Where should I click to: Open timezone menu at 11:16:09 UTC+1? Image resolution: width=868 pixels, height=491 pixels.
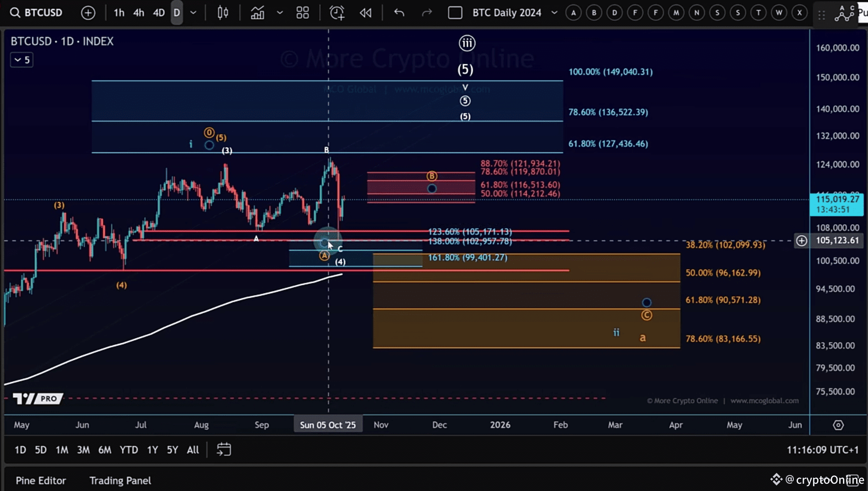823,450
